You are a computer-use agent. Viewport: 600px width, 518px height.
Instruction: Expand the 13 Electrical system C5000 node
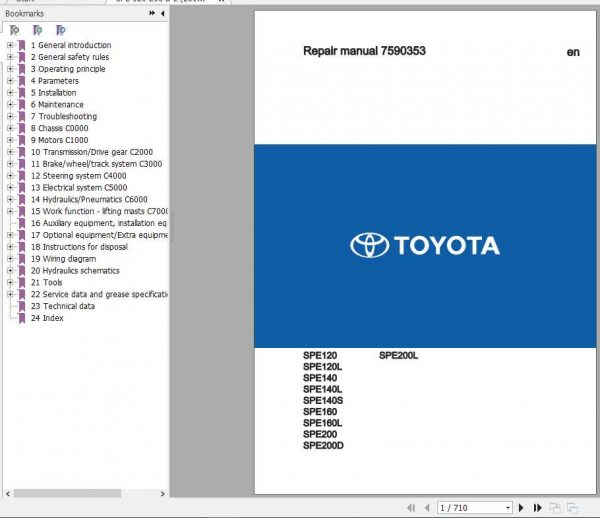(x=10, y=187)
